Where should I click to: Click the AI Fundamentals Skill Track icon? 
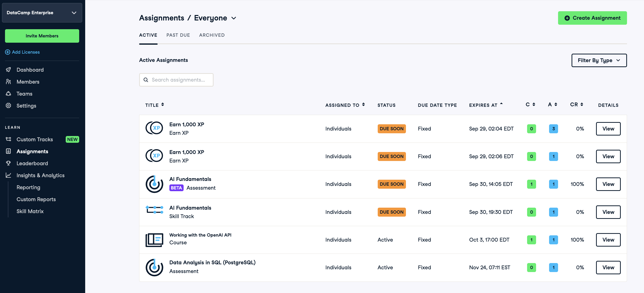154,210
